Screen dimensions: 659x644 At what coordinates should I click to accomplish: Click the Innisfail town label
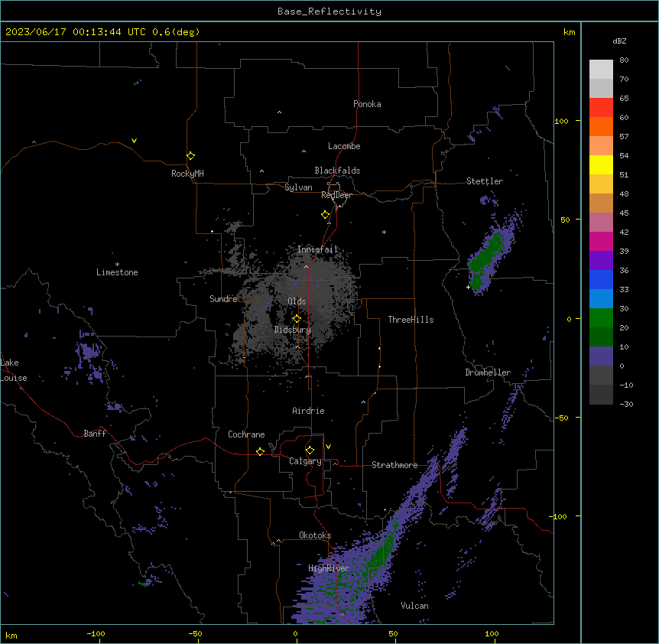point(318,249)
